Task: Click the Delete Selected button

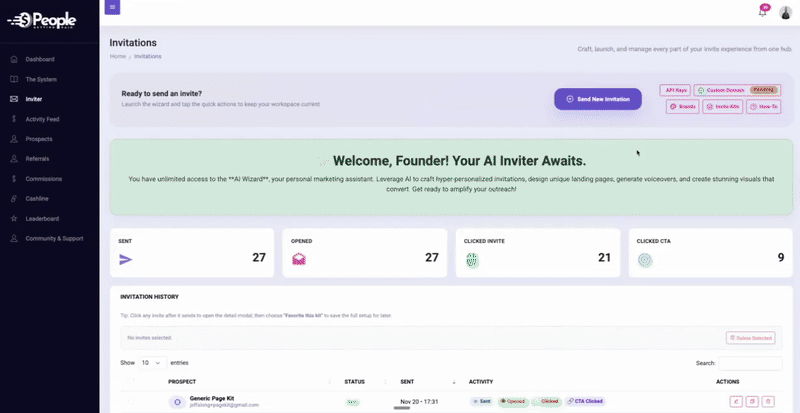Action: (x=751, y=338)
